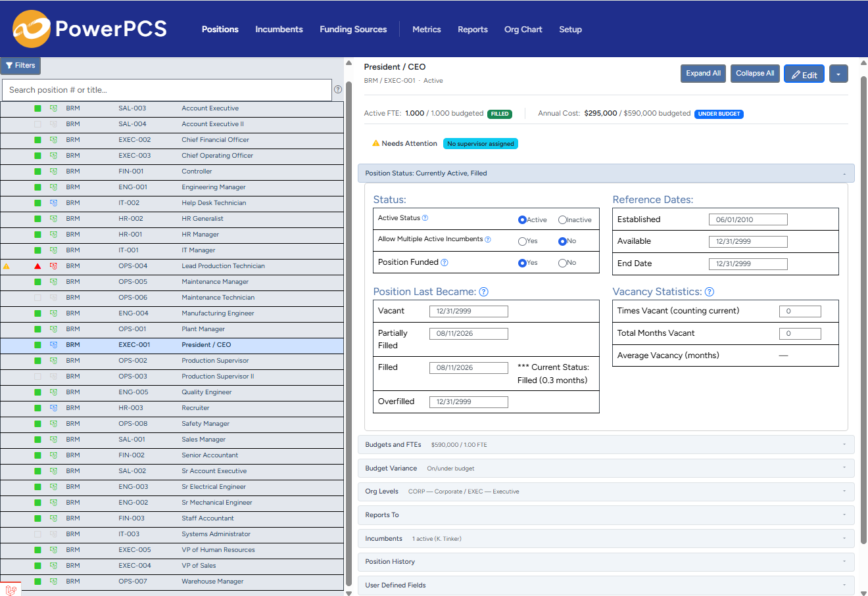Open the Org Chart menu
This screenshot has width=868, height=596.
click(x=523, y=30)
